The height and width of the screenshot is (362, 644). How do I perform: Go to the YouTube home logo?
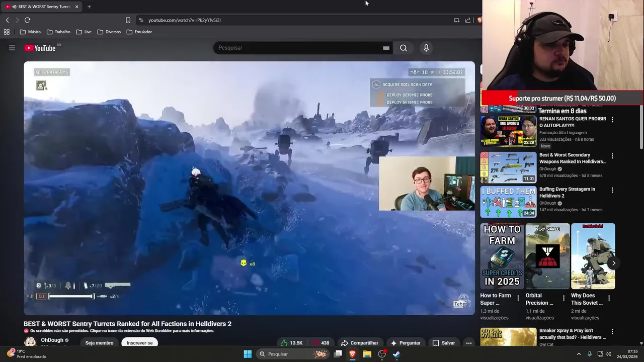click(x=40, y=48)
